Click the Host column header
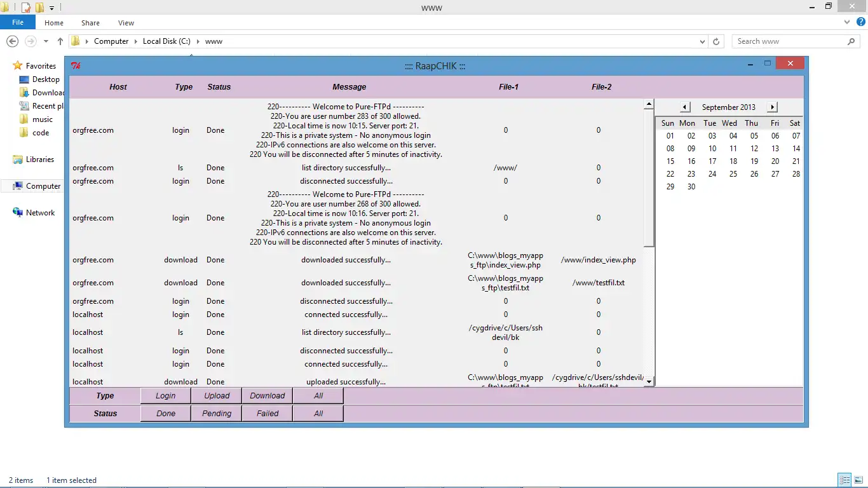 click(x=118, y=87)
